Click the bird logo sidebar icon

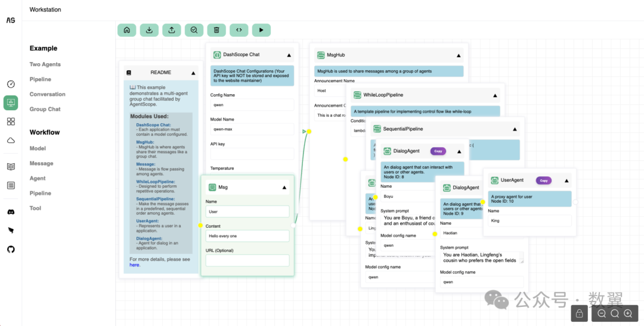coord(11,230)
